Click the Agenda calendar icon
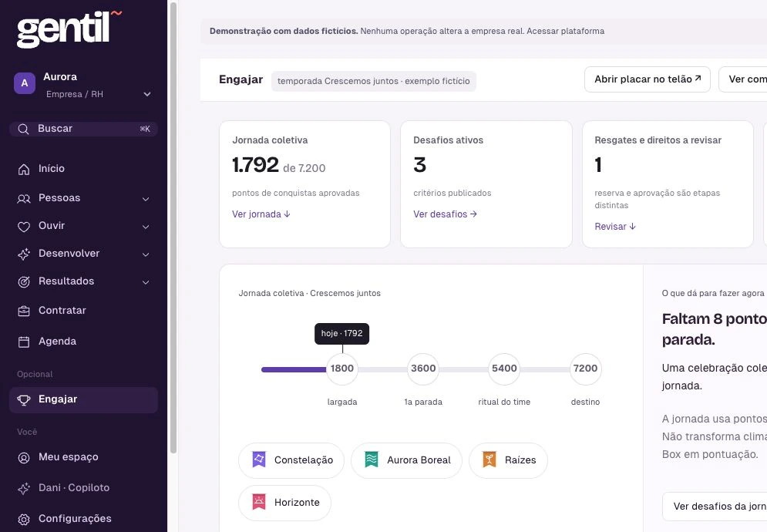 pos(23,342)
